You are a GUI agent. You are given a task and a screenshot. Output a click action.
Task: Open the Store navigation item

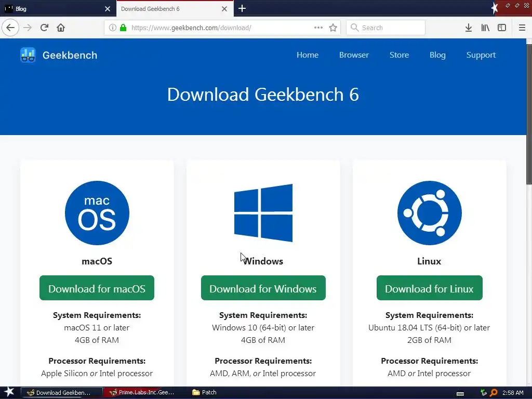pos(399,55)
